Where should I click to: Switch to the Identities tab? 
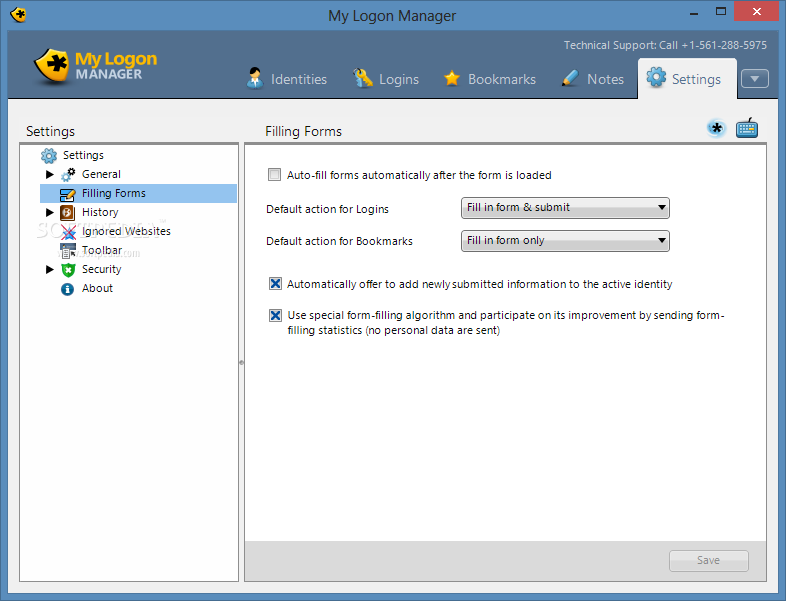[287, 79]
